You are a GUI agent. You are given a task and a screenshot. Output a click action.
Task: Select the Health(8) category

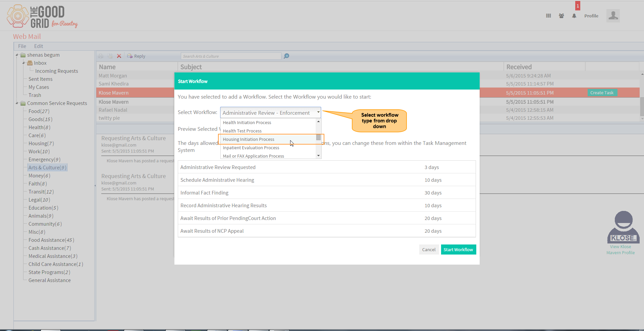[x=39, y=127]
